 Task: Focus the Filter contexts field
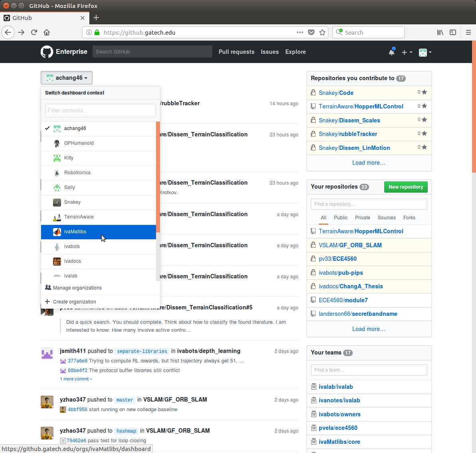pyautogui.click(x=100, y=110)
